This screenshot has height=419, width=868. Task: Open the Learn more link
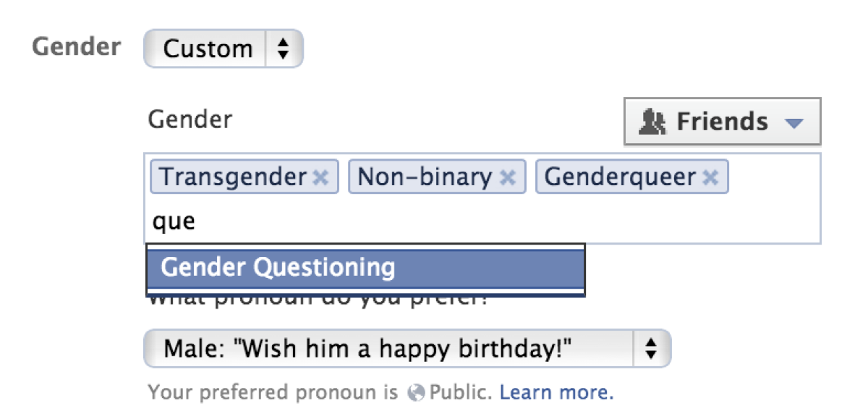(x=556, y=393)
